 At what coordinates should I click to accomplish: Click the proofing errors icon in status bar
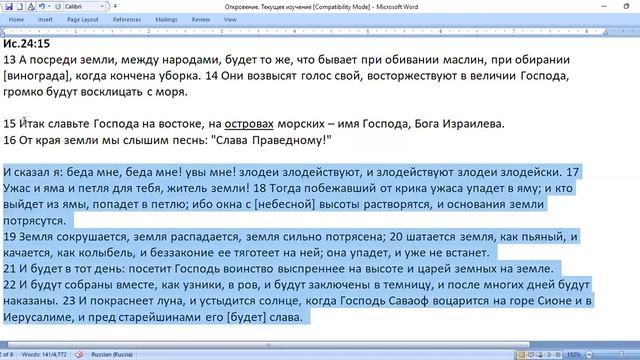click(79, 355)
